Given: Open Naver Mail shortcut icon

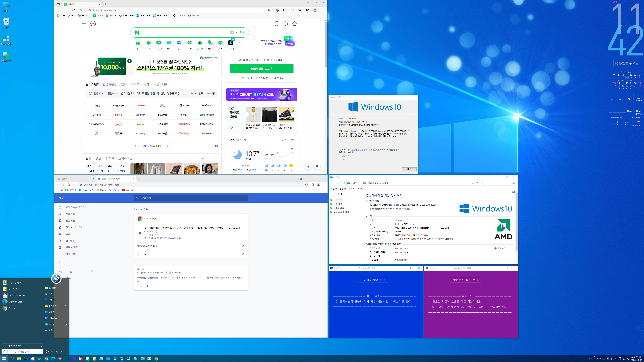Looking at the screenshot, I should coord(138,43).
